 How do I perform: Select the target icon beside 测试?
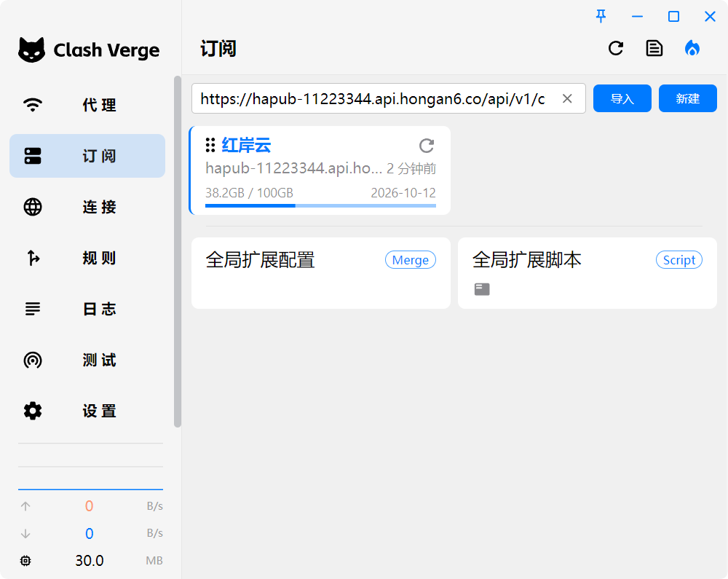[x=32, y=360]
